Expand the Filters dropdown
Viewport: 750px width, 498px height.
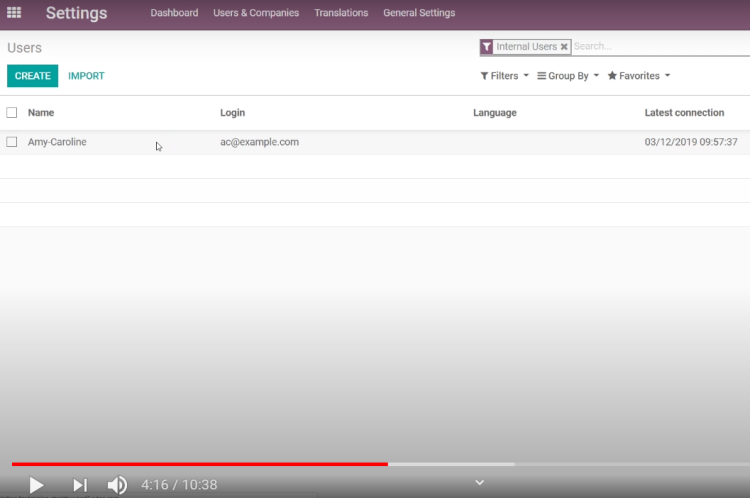pos(505,76)
